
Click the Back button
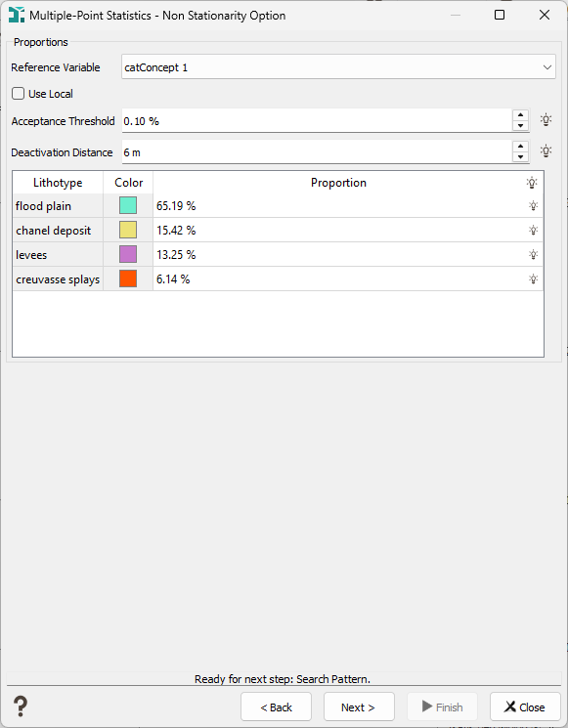[276, 707]
